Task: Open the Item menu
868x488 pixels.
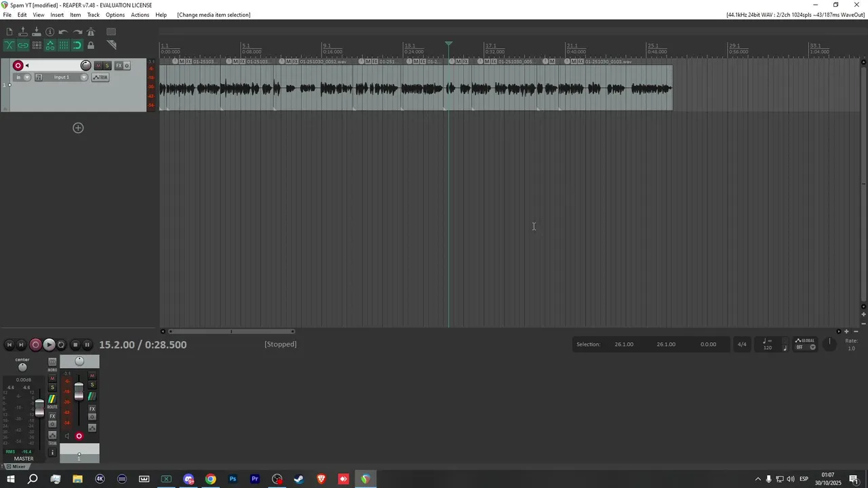Action: tap(75, 15)
